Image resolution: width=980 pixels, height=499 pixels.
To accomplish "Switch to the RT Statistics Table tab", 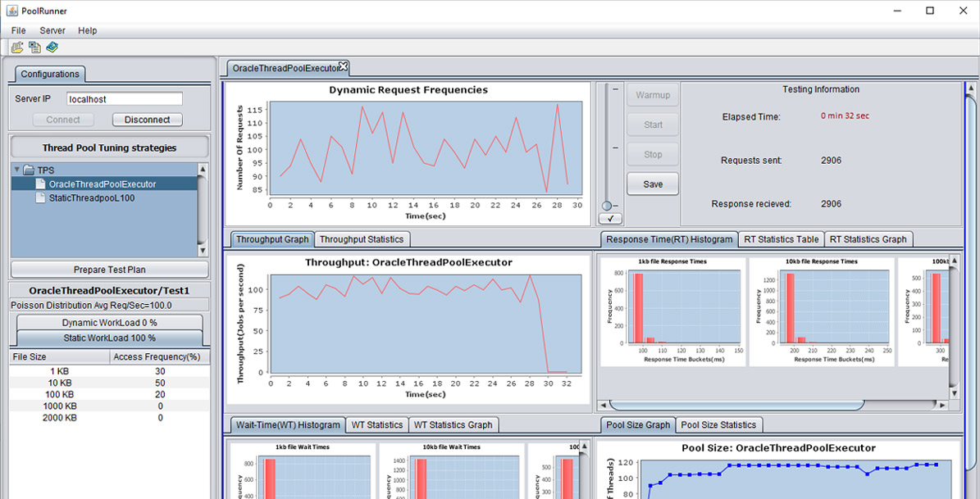I will pos(780,239).
